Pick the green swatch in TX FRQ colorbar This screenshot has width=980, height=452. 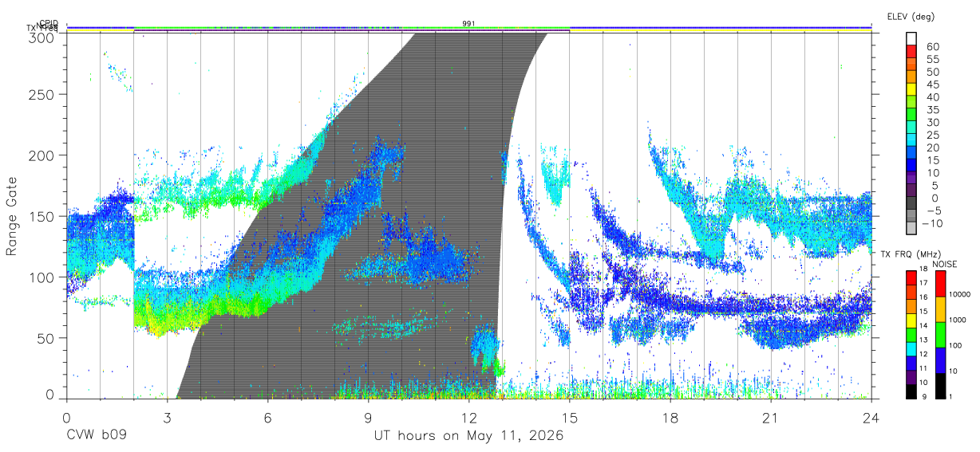point(911,335)
